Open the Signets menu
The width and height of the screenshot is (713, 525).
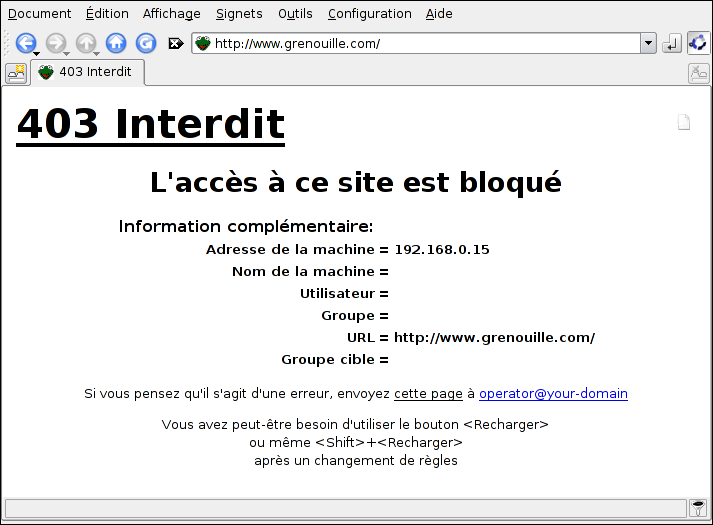(x=239, y=14)
